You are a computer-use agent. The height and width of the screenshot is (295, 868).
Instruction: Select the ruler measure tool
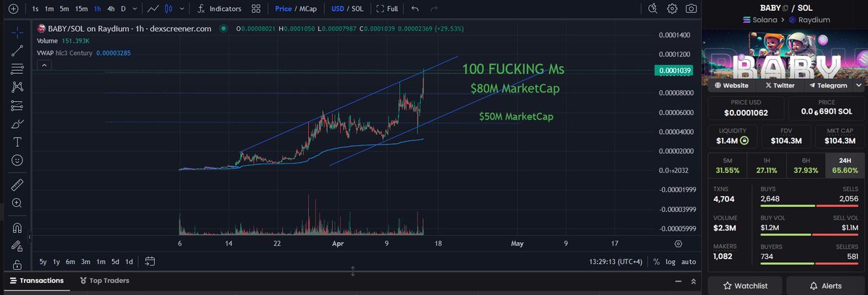[x=17, y=185]
